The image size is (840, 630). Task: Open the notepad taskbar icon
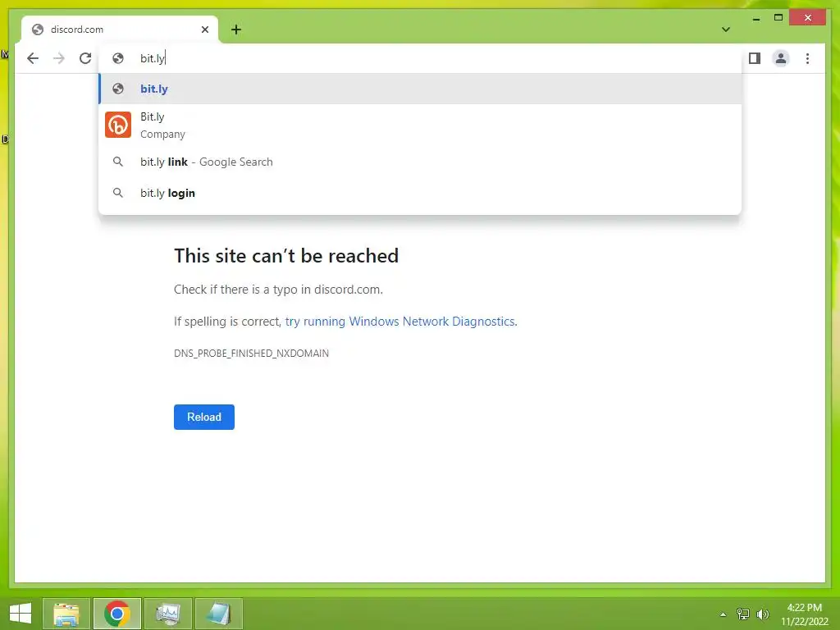point(218,614)
